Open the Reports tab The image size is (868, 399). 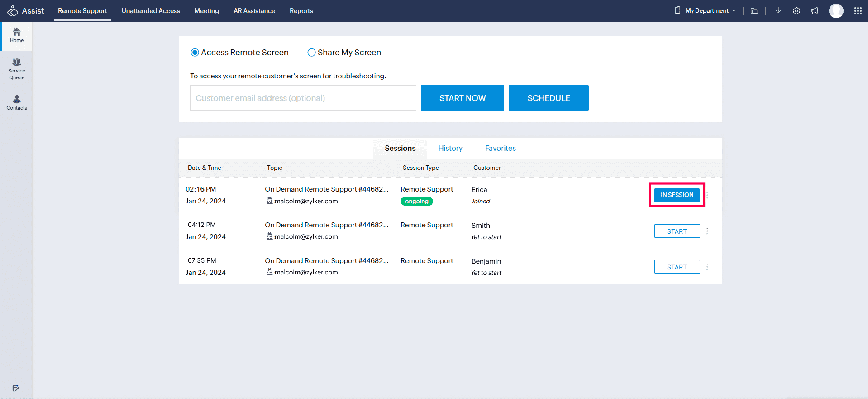(301, 11)
